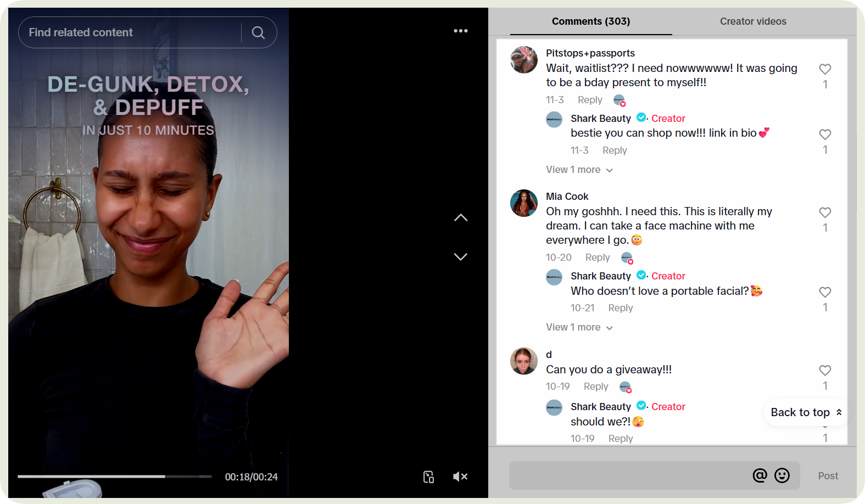The image size is (865, 504).
Task: Reply to Shark Beauty's 11-3 reply
Action: (x=615, y=150)
